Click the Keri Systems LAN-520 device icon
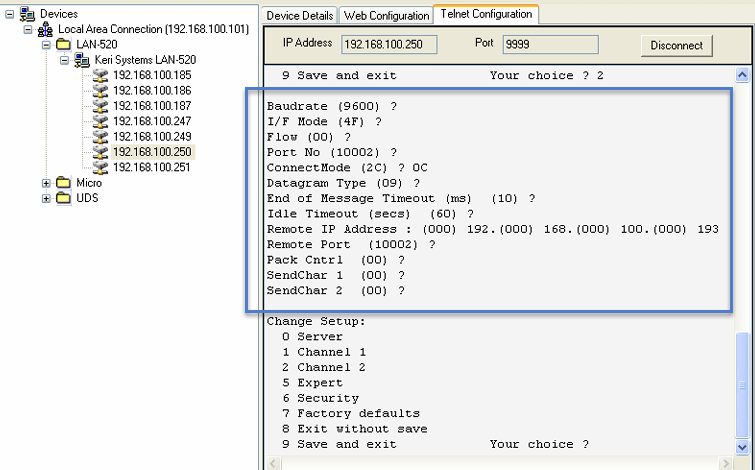The width and height of the screenshot is (755, 470). pos(83,60)
